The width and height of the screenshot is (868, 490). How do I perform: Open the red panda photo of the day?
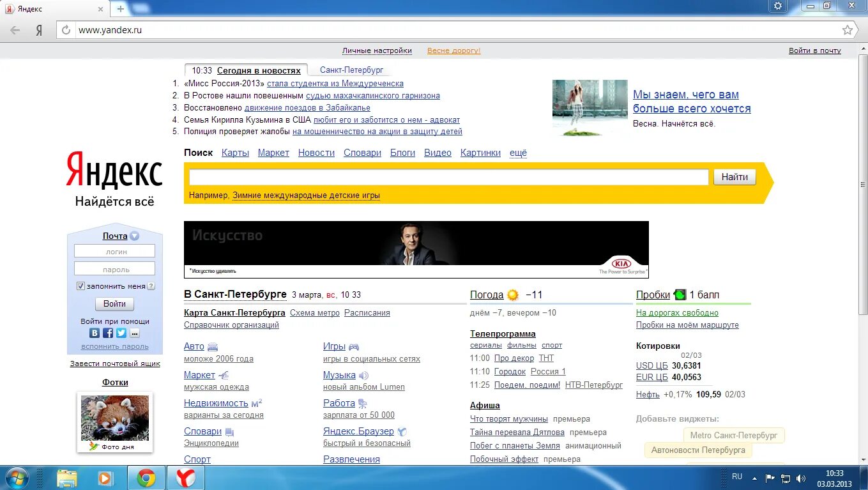click(x=115, y=418)
